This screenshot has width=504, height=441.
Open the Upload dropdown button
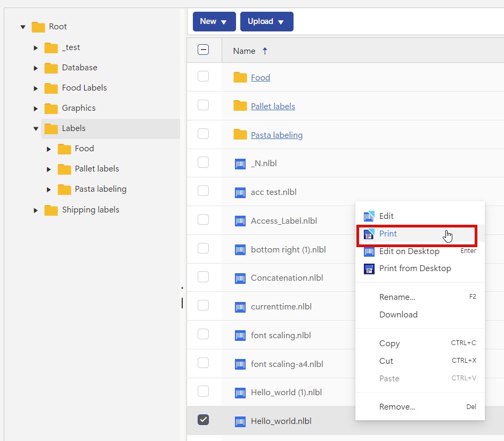click(x=266, y=22)
